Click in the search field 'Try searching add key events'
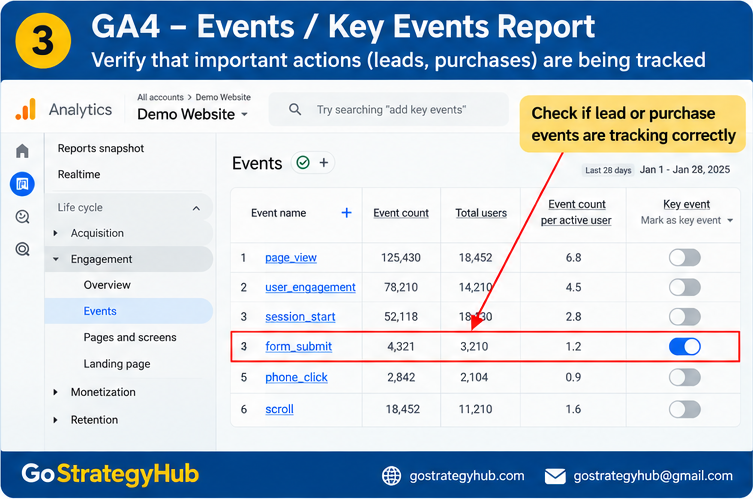The image size is (753, 499). click(x=391, y=110)
